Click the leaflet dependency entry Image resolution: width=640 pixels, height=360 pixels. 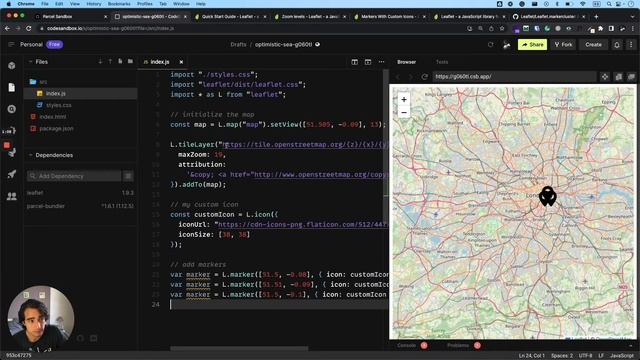point(80,193)
